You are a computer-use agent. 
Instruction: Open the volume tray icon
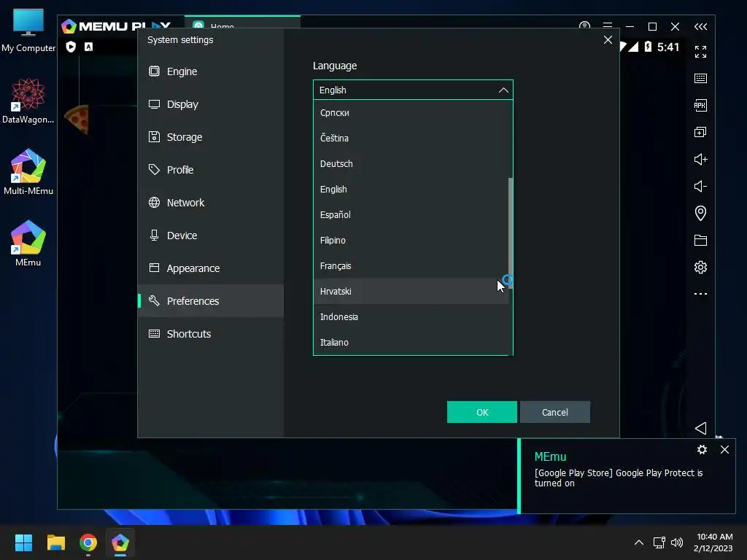pyautogui.click(x=676, y=542)
